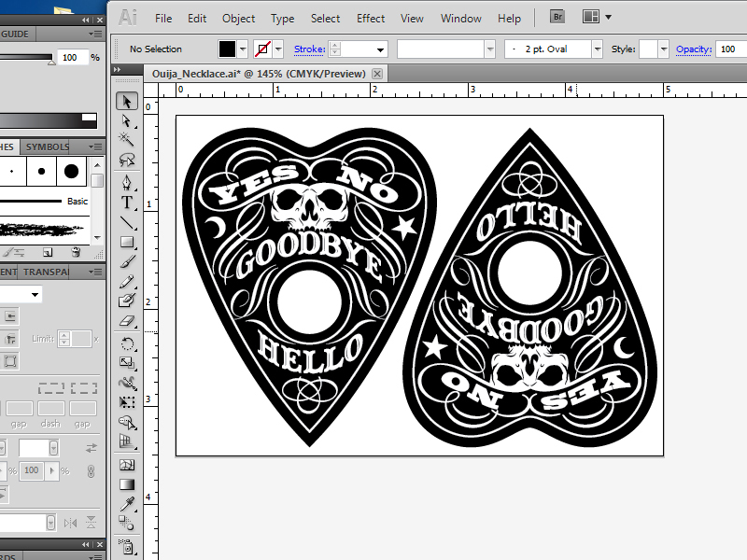
Task: Select the Rectangle tool
Action: point(128,242)
